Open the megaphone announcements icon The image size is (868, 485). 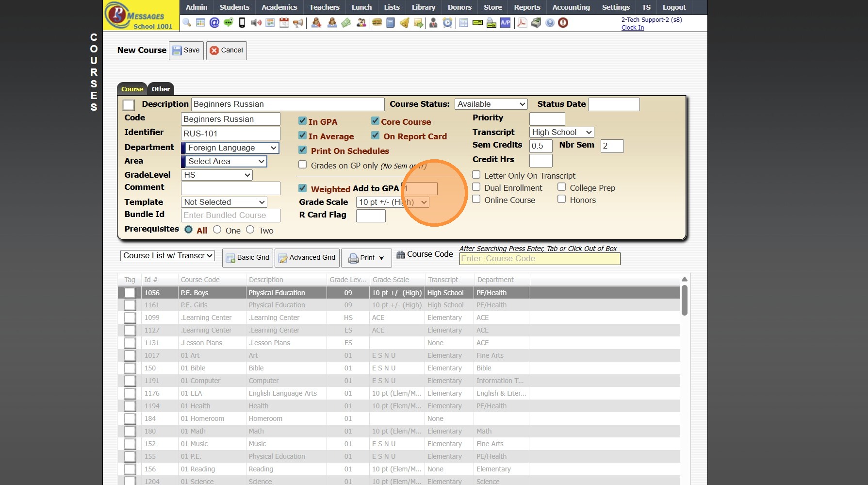click(x=298, y=23)
